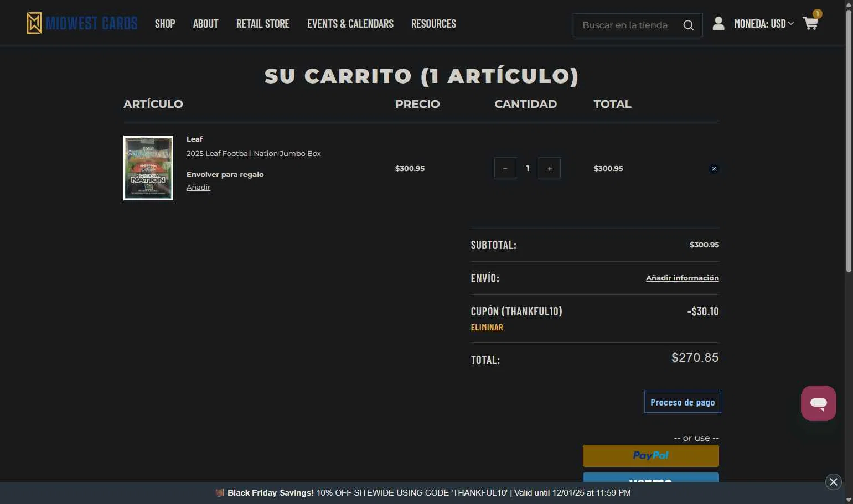
Task: Click Añadir gift wrap link
Action: (198, 187)
